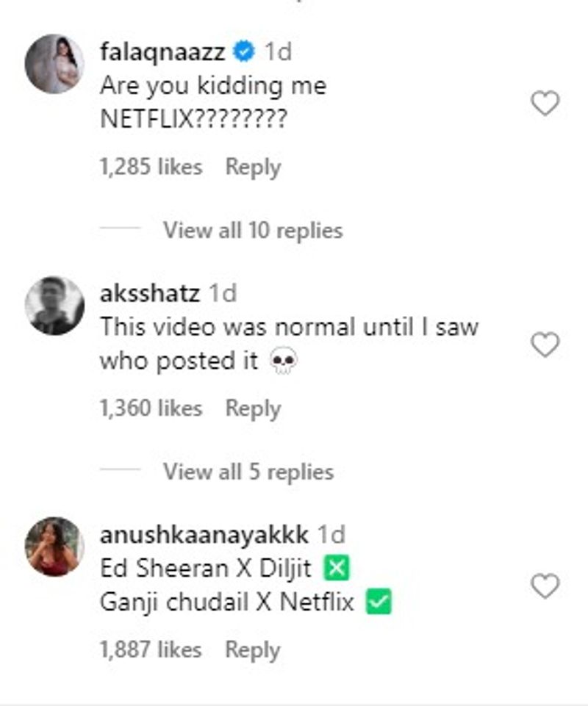View 1,285 likes on the falaqnaazz comment

coord(151,168)
